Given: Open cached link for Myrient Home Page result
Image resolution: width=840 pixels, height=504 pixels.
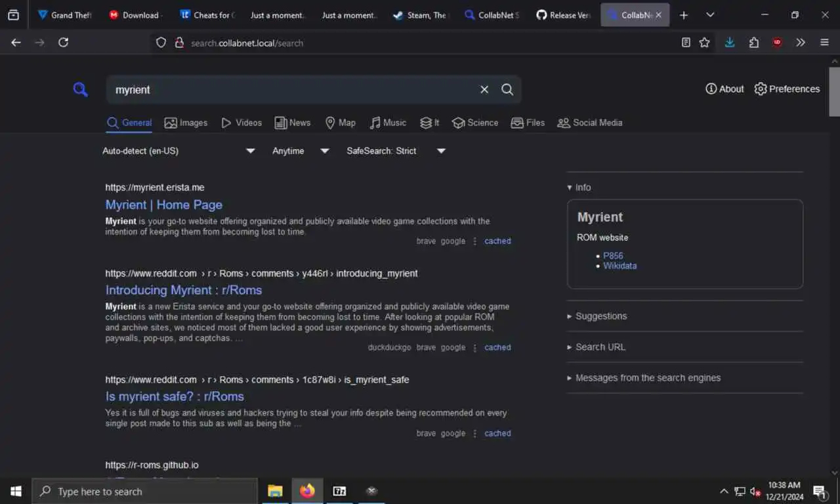Looking at the screenshot, I should (497, 241).
